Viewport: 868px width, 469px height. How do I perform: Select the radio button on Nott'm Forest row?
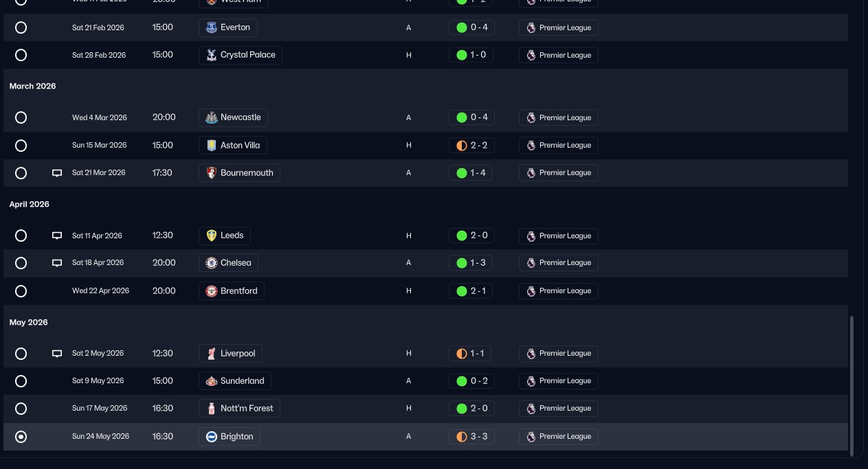click(21, 409)
